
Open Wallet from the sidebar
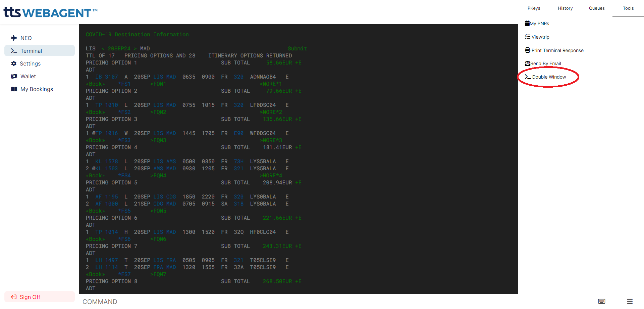[x=40, y=76]
